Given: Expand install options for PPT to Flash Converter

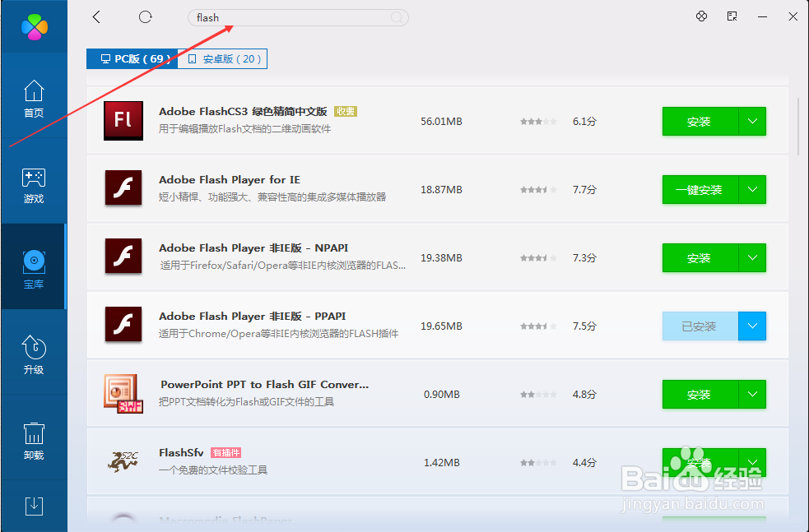Looking at the screenshot, I should pos(752,395).
